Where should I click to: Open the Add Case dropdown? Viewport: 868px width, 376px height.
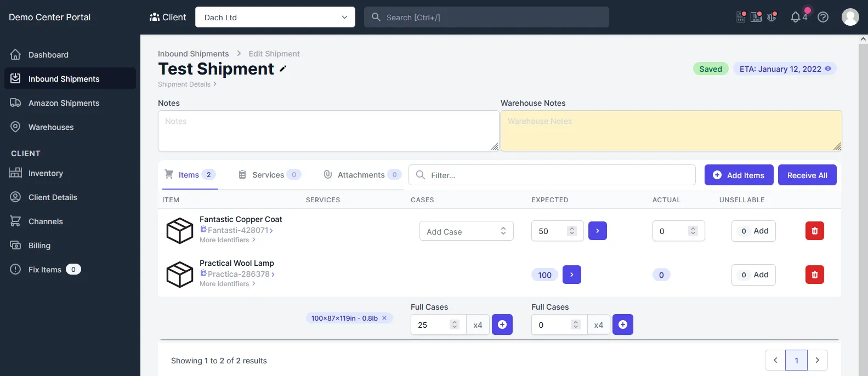467,231
